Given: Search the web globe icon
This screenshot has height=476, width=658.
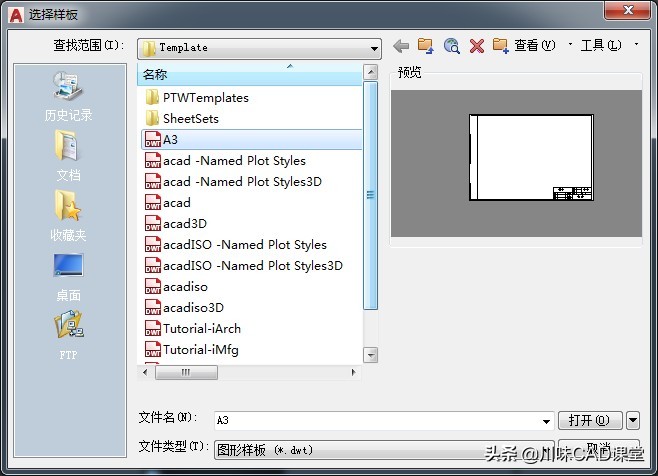Looking at the screenshot, I should [452, 46].
